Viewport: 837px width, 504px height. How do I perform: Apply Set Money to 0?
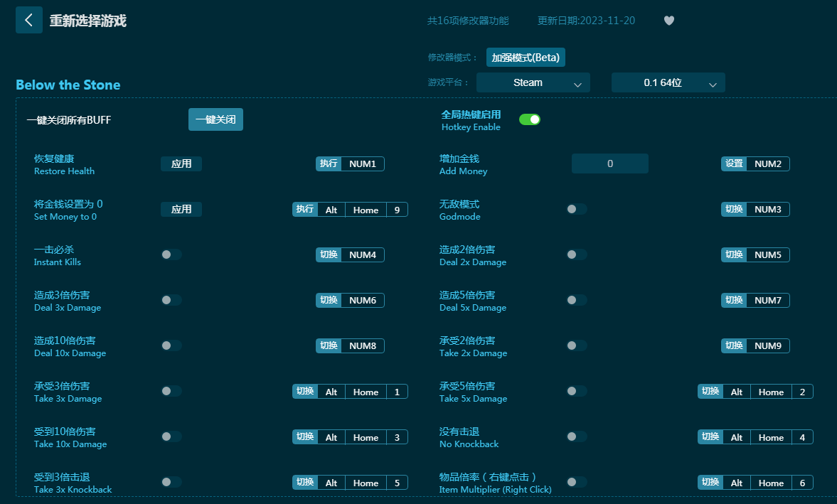pos(181,210)
